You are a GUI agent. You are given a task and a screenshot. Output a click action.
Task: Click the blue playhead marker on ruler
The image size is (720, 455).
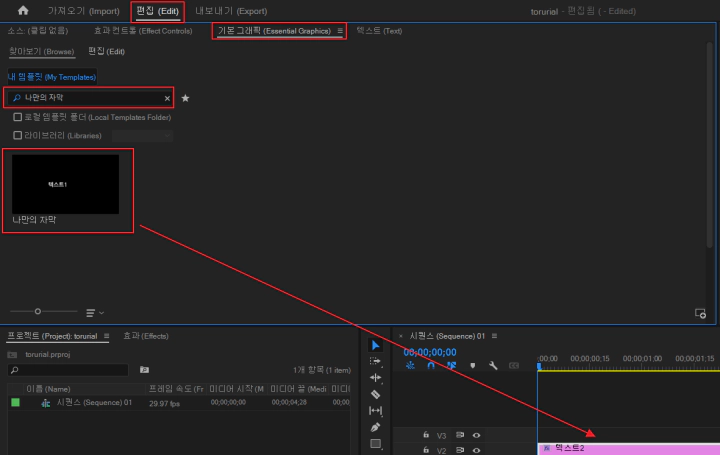[x=539, y=366]
